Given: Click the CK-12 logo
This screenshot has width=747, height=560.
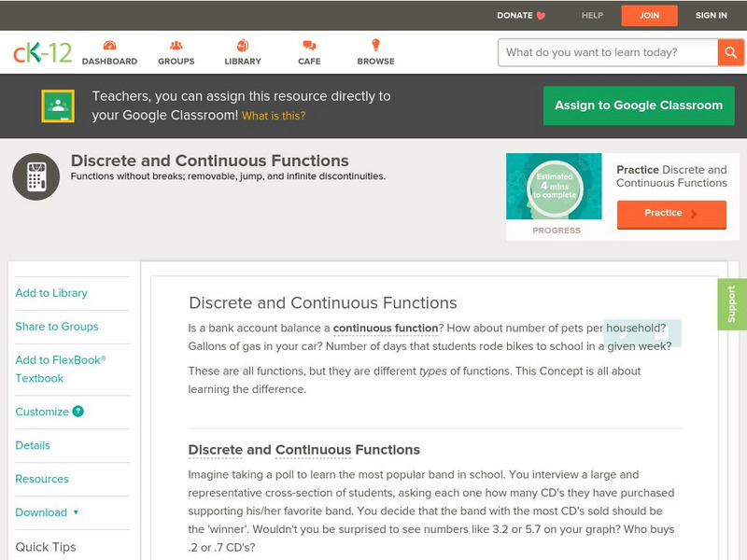Looking at the screenshot, I should (x=42, y=52).
